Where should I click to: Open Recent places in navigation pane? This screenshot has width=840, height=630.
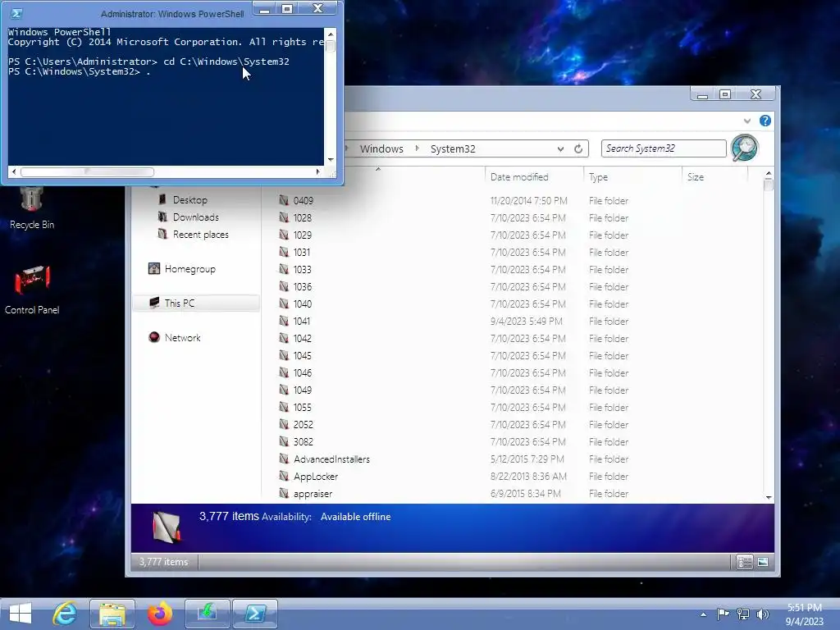200,234
